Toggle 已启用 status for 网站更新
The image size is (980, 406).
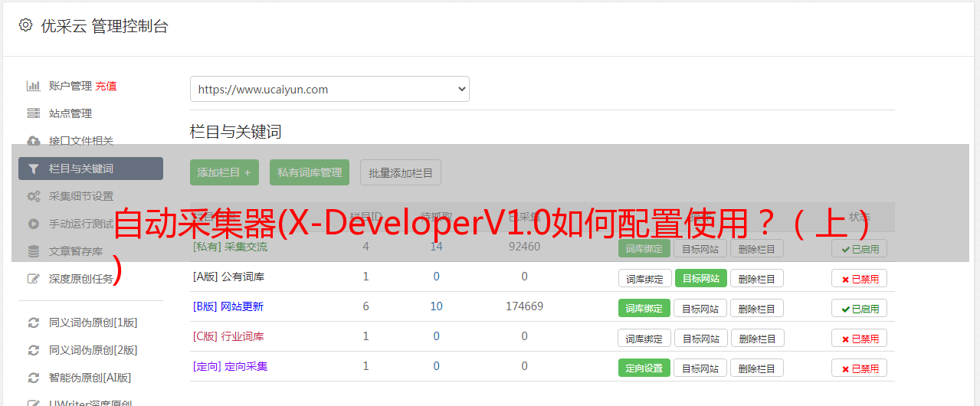(860, 308)
